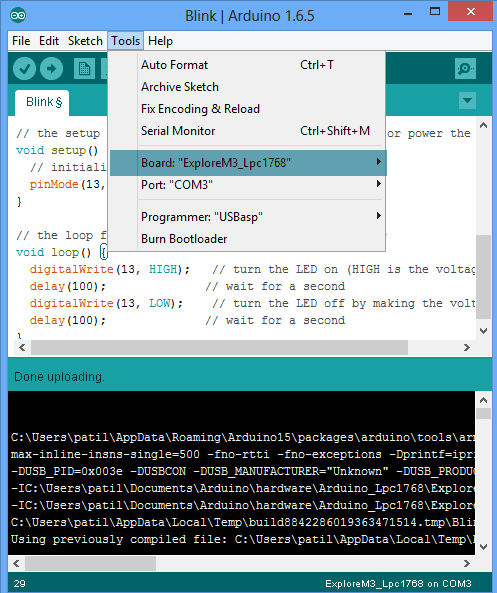Close the Arduino window
Screen dimensions: 497x593
click(x=471, y=11)
